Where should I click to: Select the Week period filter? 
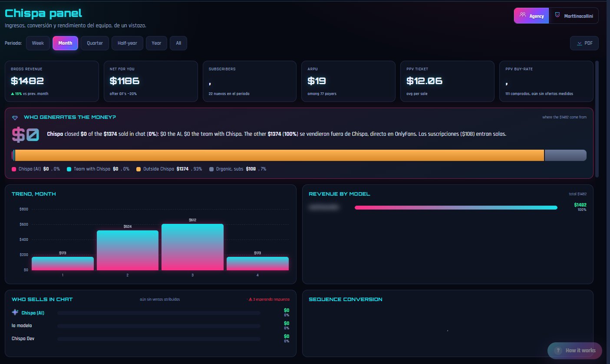click(38, 43)
